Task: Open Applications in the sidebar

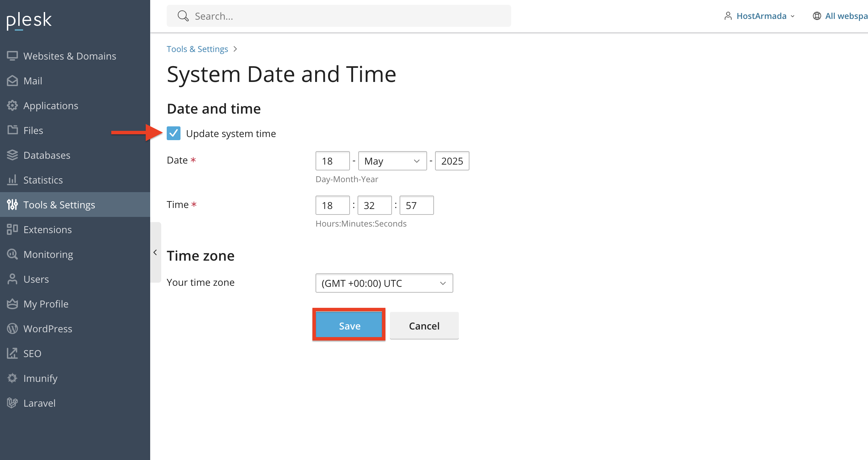Action: click(x=75, y=105)
